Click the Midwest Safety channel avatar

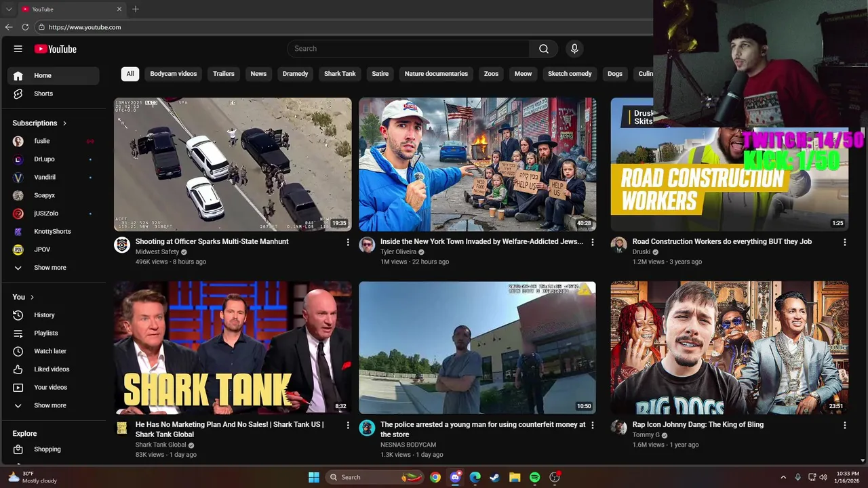coord(122,245)
